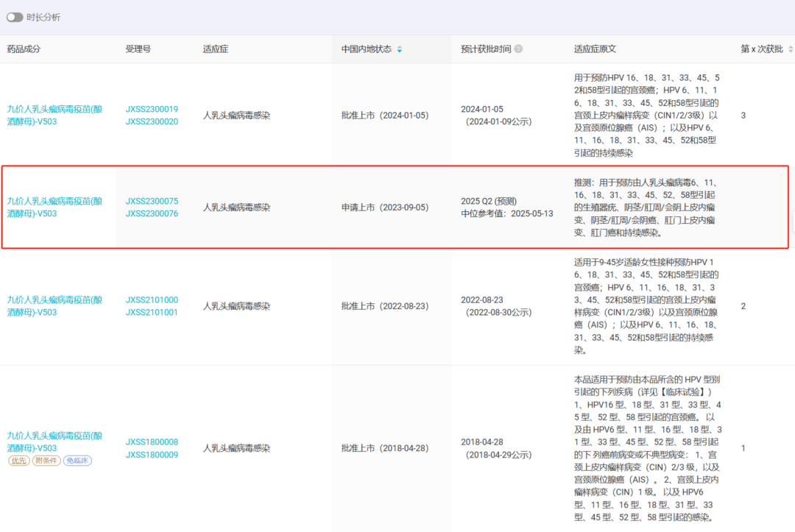Open acceptance number JXSS2300020

pos(152,121)
